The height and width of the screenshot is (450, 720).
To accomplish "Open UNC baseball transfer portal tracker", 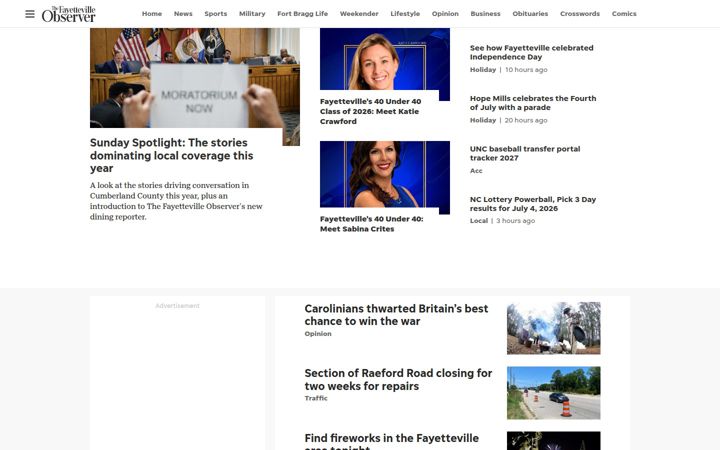I will [x=525, y=153].
